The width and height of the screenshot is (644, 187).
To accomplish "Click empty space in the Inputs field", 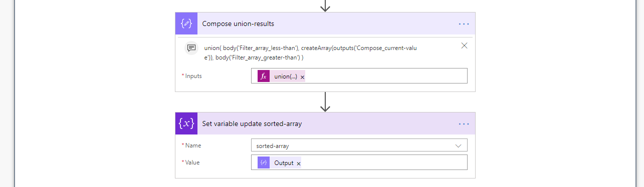I will 386,76.
